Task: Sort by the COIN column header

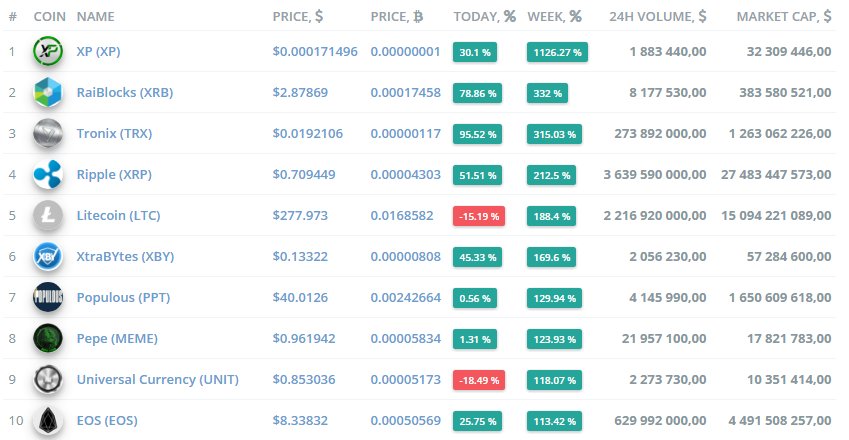Action: pyautogui.click(x=50, y=17)
